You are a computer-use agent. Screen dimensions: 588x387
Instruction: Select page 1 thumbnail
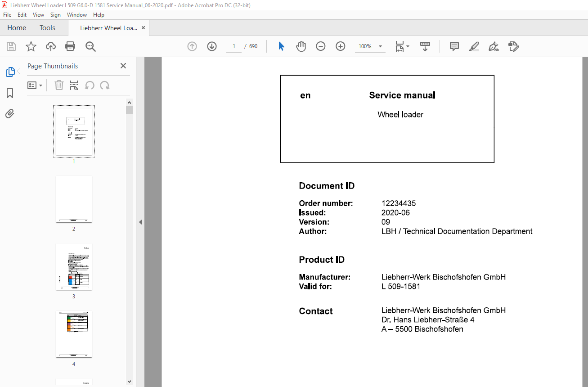(74, 131)
